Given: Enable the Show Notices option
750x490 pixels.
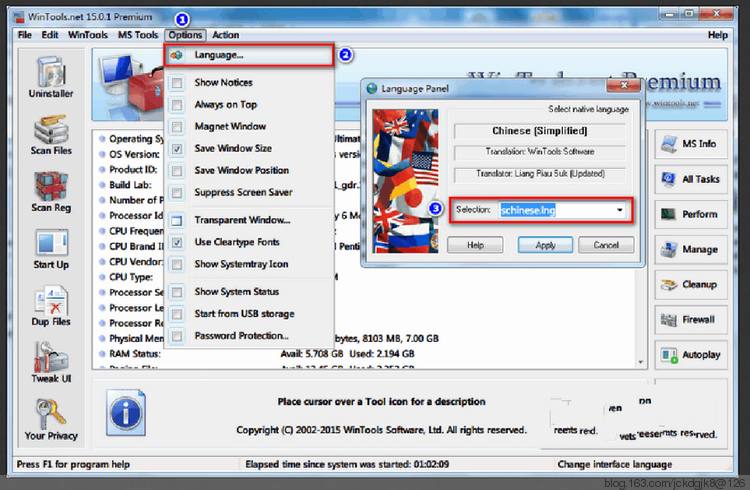Looking at the screenshot, I should tap(176, 83).
